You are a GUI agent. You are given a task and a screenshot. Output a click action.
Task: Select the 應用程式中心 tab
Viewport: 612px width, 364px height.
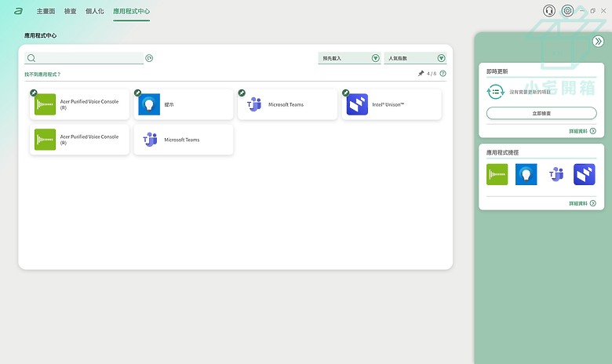pyautogui.click(x=131, y=11)
